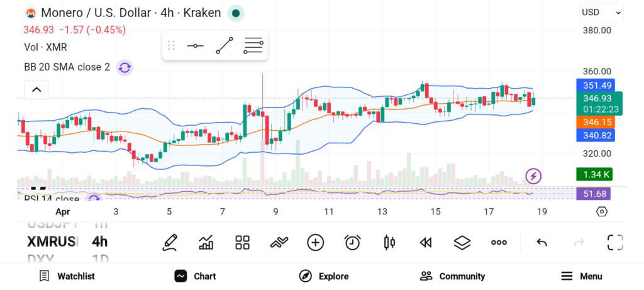
Task: Click the chart settings hexagon icon
Action: point(601,211)
